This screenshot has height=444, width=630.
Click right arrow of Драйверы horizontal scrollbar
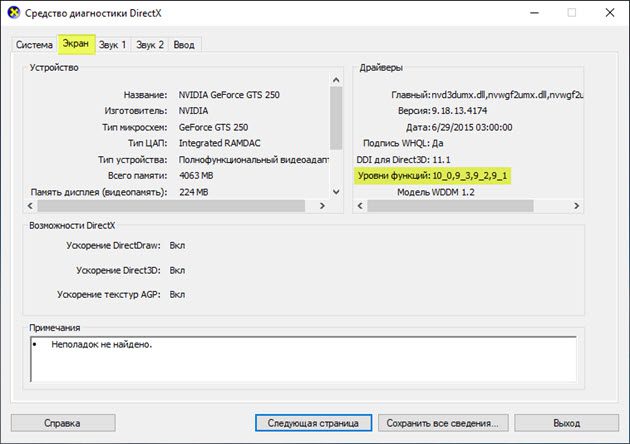click(x=577, y=206)
